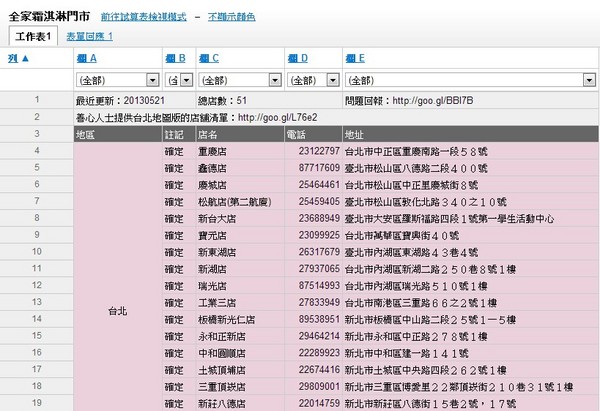
Task: Click phone number 23122797
Action: coord(319,151)
